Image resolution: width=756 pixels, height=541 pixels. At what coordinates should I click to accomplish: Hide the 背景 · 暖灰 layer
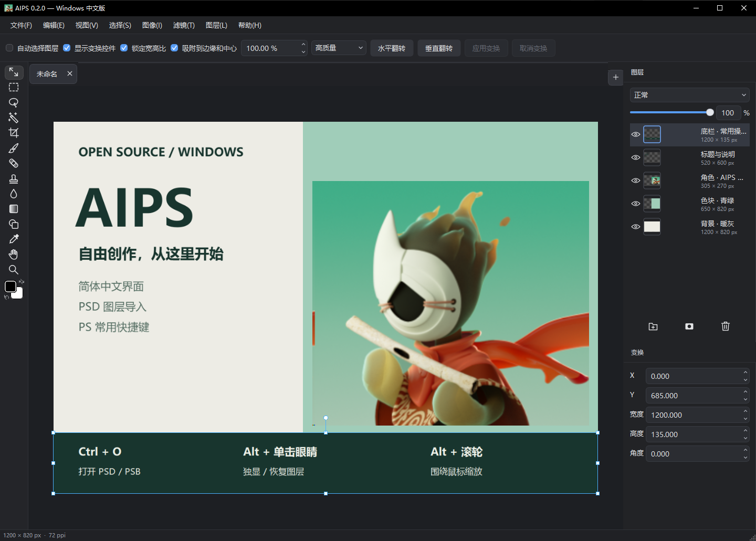[x=636, y=227]
